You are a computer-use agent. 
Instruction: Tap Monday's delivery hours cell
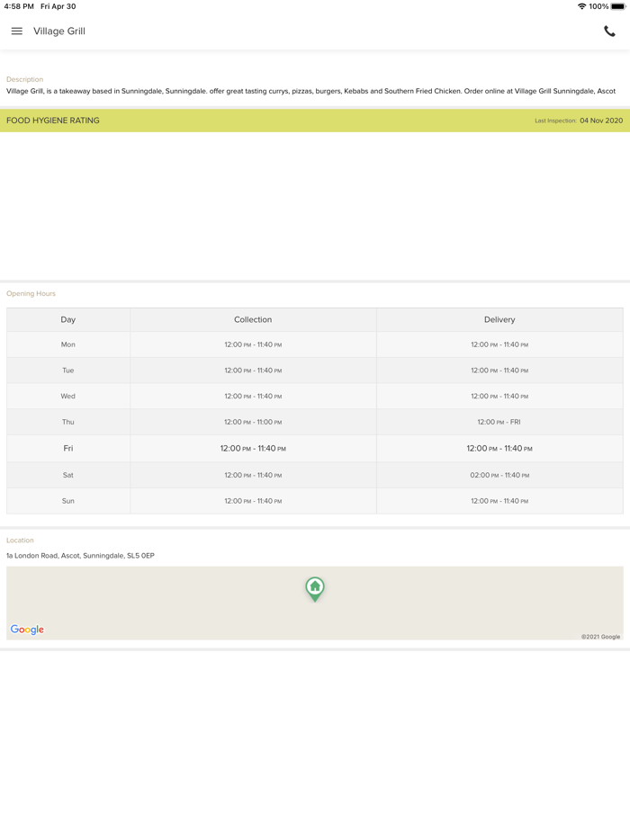click(499, 344)
